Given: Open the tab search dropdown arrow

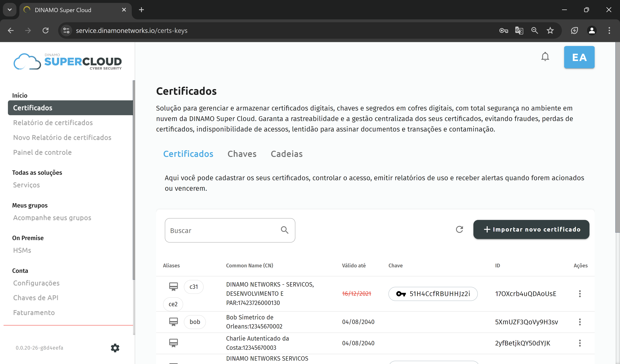Looking at the screenshot, I should pos(10,10).
